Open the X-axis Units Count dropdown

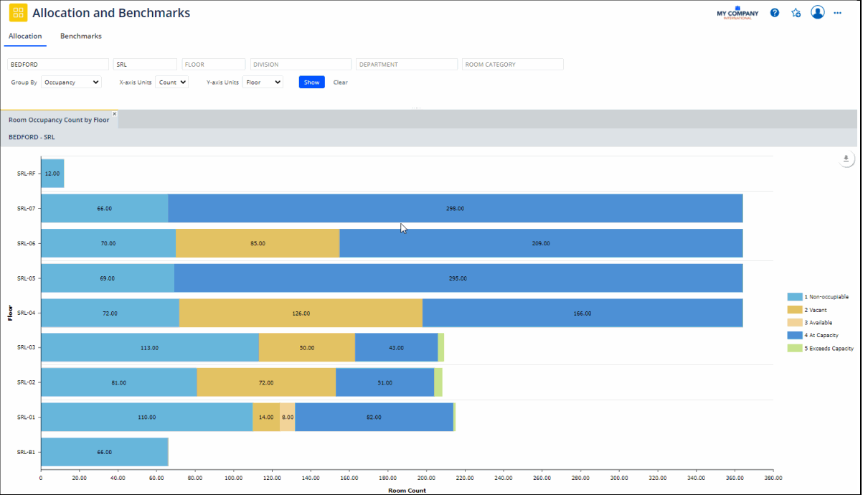[x=171, y=82]
